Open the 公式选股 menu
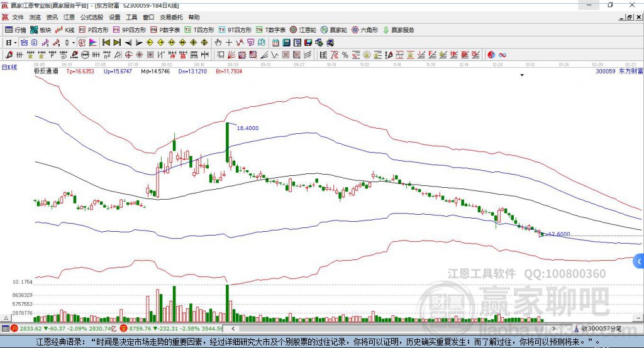Image resolution: width=644 pixels, height=348 pixels. click(92, 17)
